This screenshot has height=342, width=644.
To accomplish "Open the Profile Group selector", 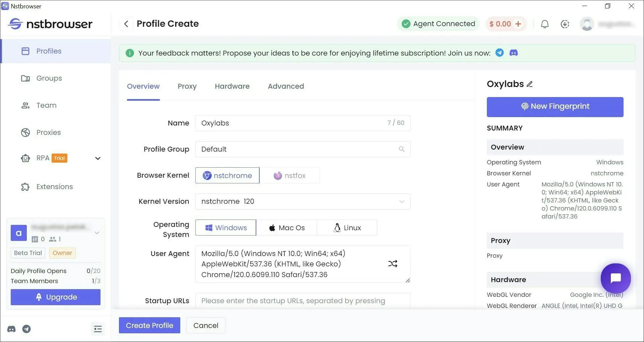I will [303, 149].
